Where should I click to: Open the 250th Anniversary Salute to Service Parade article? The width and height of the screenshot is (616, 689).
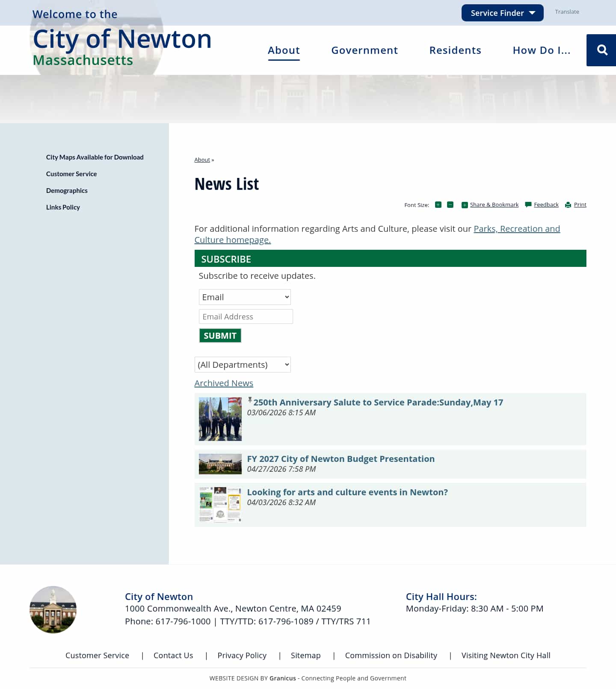click(x=378, y=402)
